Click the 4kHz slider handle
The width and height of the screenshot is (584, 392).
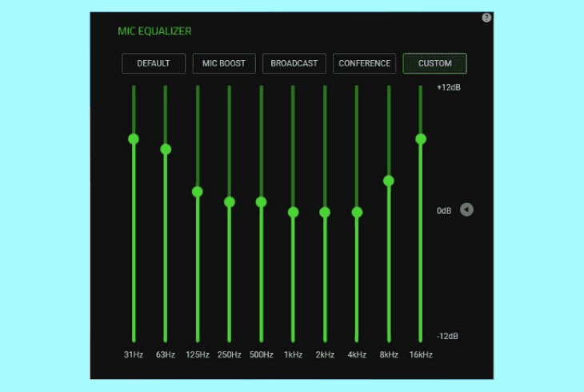(x=357, y=212)
